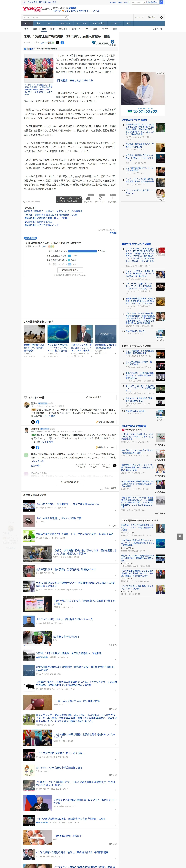Share the article on X
This screenshot has height=868, width=186.
point(57,43)
